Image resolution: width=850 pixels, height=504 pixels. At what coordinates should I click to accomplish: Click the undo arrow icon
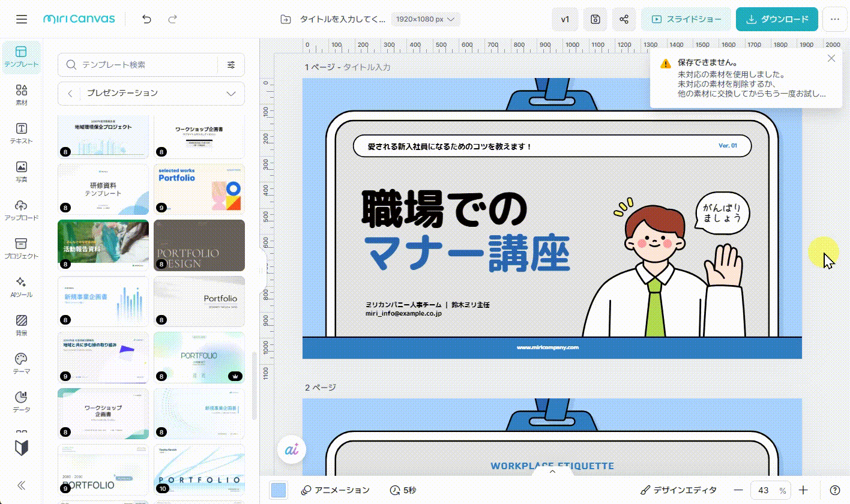[147, 19]
